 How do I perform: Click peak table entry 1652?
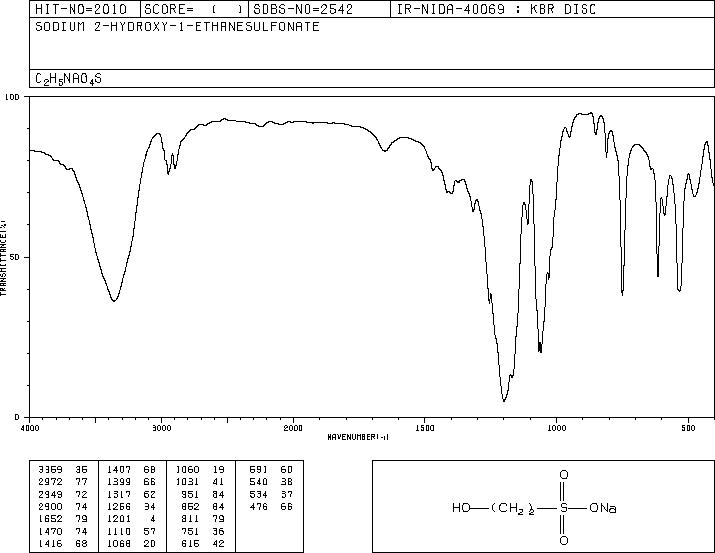[51, 519]
